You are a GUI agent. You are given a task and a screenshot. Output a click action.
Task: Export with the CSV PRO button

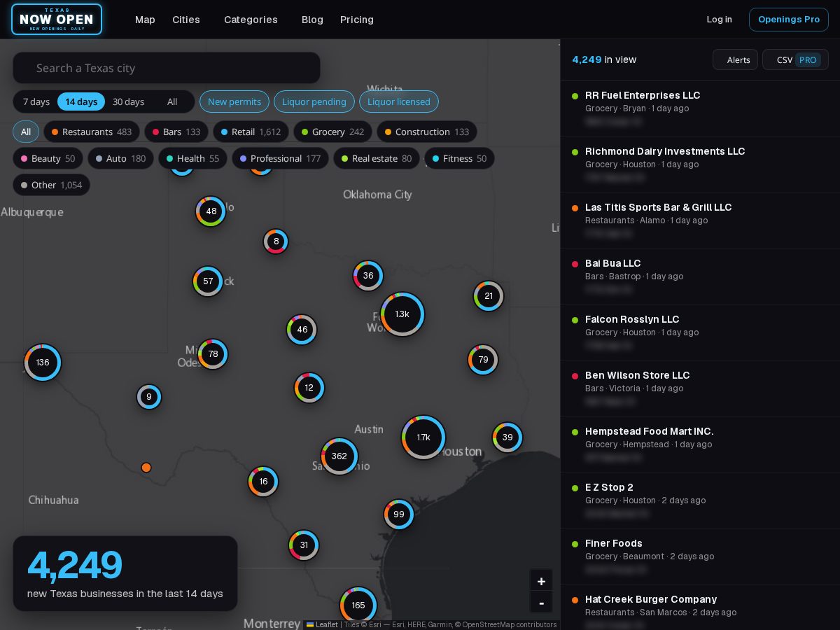(796, 59)
